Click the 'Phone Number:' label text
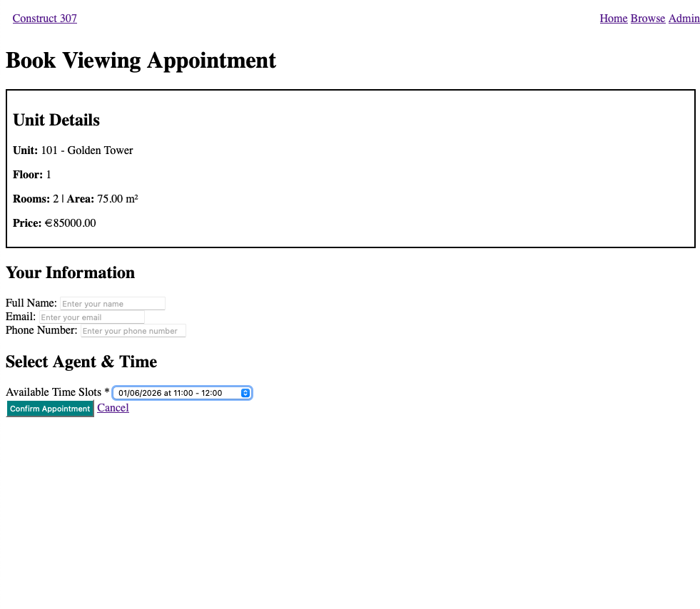This screenshot has height=609, width=700. (41, 330)
